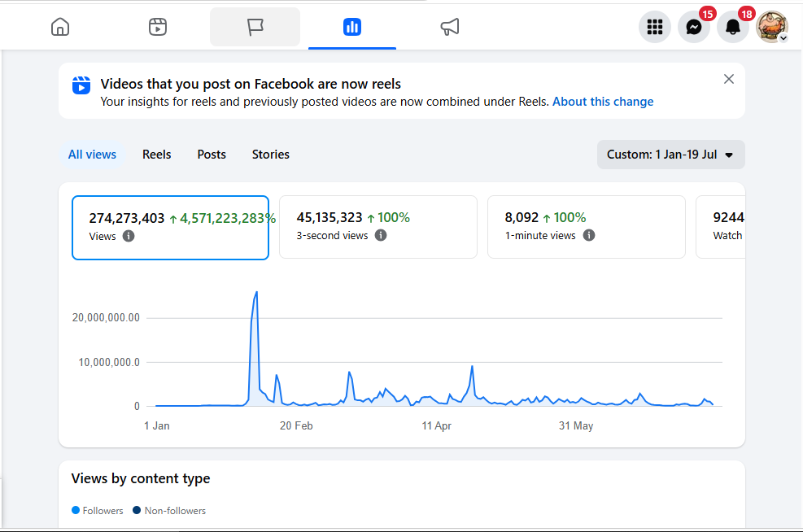The image size is (803, 532).
Task: Select the Insights bar chart icon
Action: (x=352, y=27)
